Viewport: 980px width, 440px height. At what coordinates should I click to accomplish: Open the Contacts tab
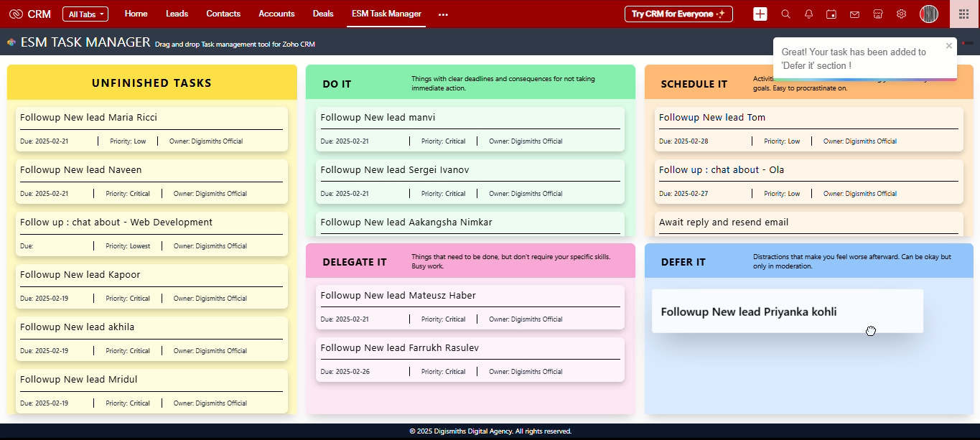[x=223, y=14]
